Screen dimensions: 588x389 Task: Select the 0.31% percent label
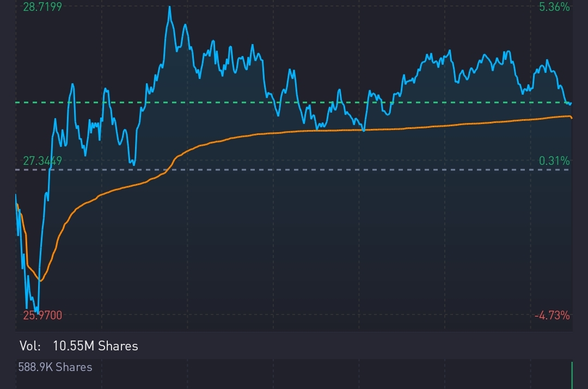[554, 160]
